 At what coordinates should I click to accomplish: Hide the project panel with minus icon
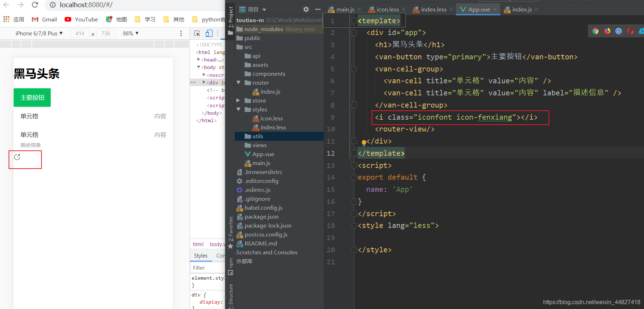point(318,9)
